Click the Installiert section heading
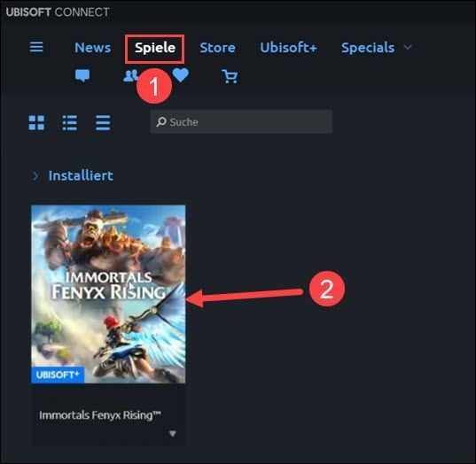Image resolution: width=476 pixels, height=464 pixels. (81, 175)
